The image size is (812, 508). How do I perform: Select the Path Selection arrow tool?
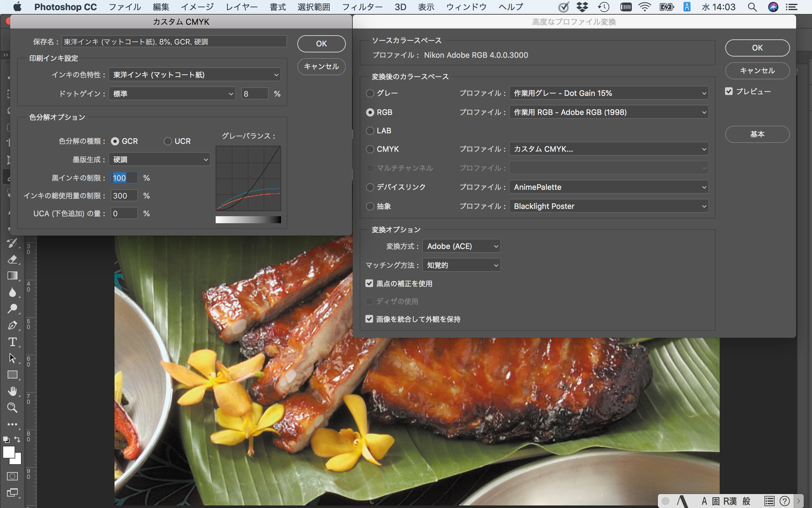[12, 358]
